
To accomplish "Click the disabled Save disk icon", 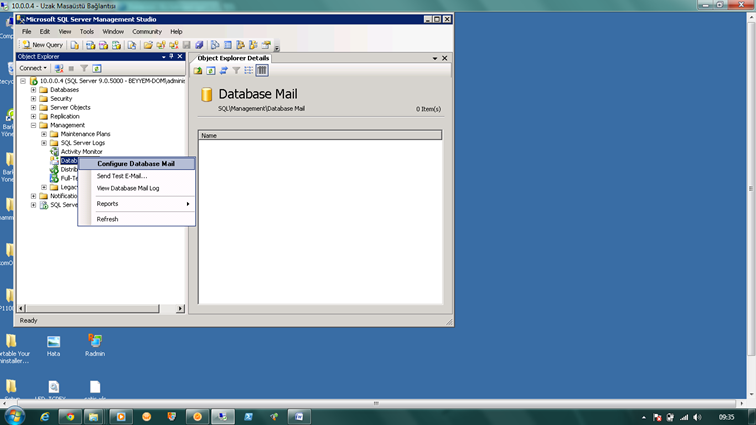I will 187,45.
